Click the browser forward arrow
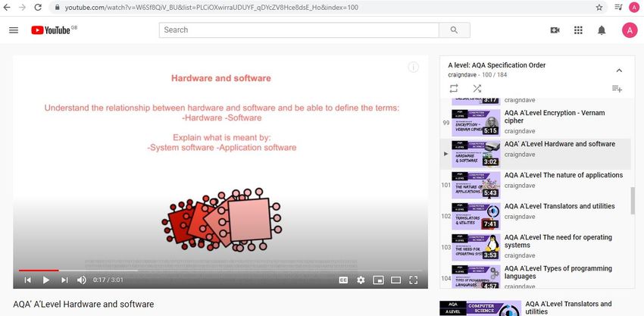This screenshot has width=644, height=316. pos(22,7)
